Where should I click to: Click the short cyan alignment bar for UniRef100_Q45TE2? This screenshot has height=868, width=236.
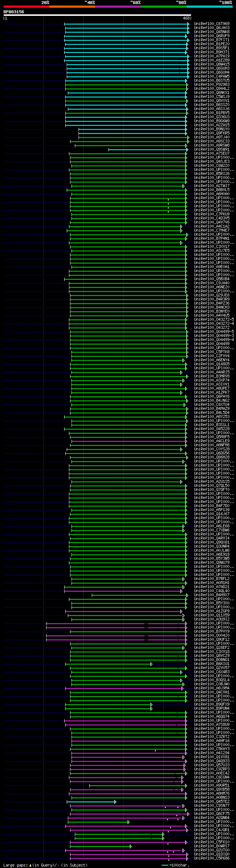(x=91, y=802)
